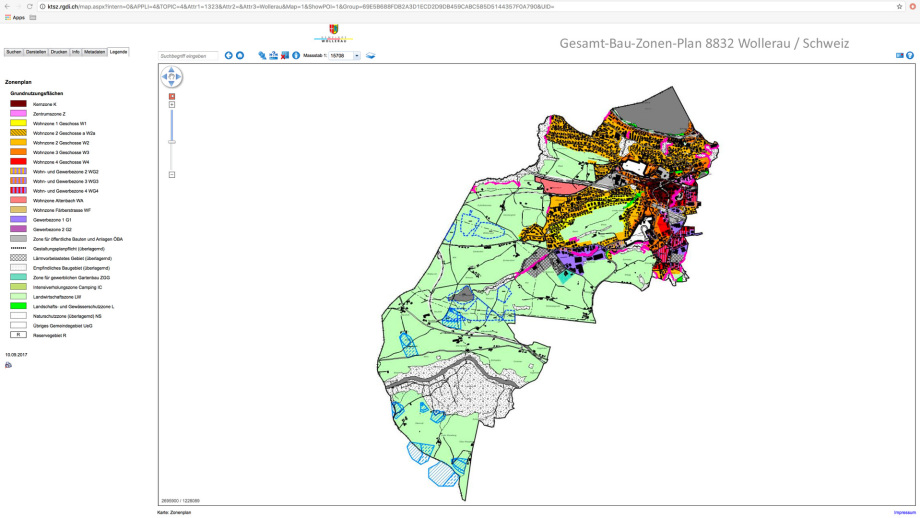The image size is (920, 518).
Task: Click the Kernzone K color swatch
Action: 18,104
